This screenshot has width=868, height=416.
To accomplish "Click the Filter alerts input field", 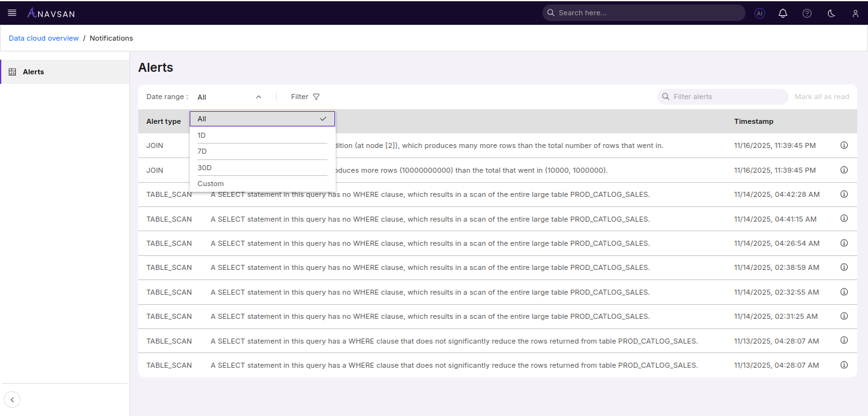I will (x=727, y=97).
